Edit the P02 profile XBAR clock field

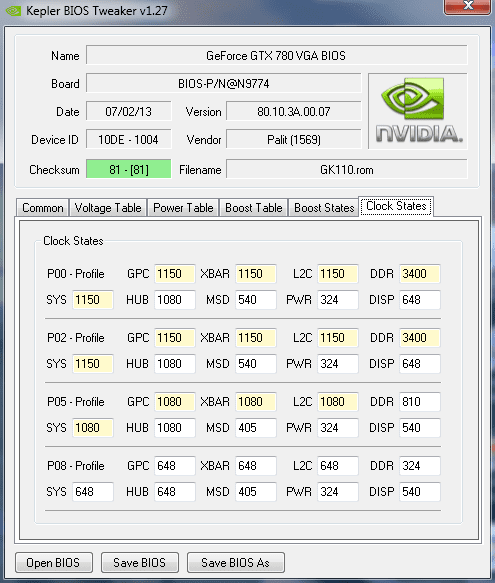(x=256, y=338)
